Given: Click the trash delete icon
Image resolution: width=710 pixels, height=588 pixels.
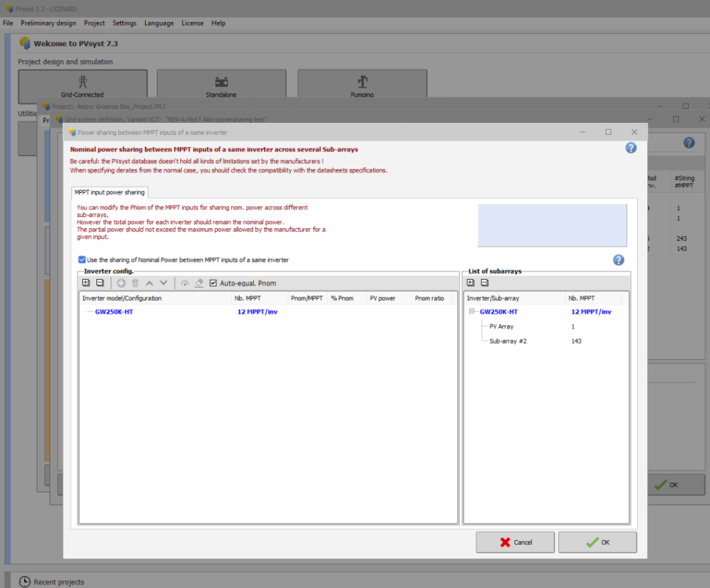Looking at the screenshot, I should 135,283.
